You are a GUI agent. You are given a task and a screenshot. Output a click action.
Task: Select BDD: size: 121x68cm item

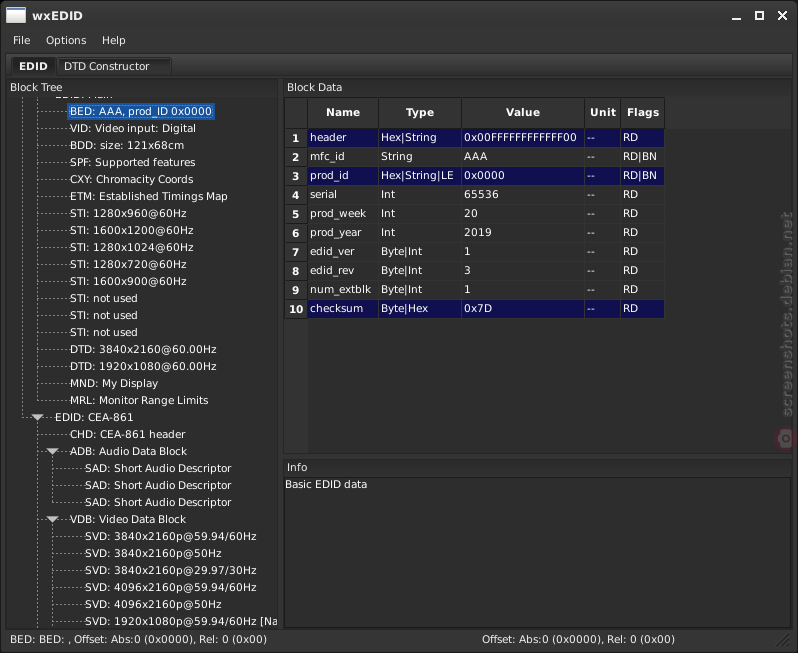(x=127, y=146)
